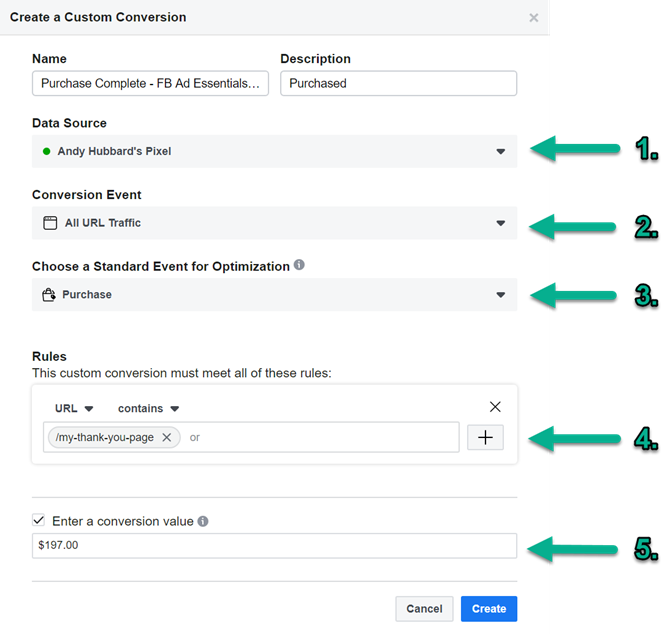Click the Name input field
670x634 pixels.
click(150, 84)
